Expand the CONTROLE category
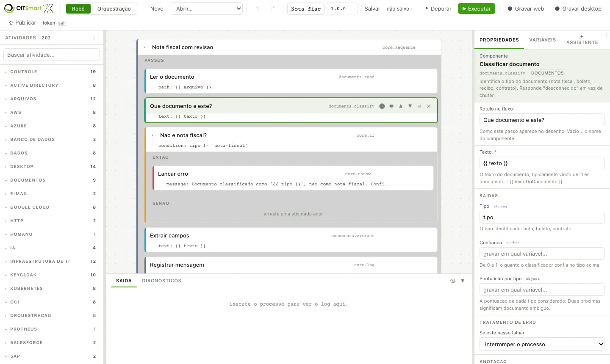 [51, 72]
